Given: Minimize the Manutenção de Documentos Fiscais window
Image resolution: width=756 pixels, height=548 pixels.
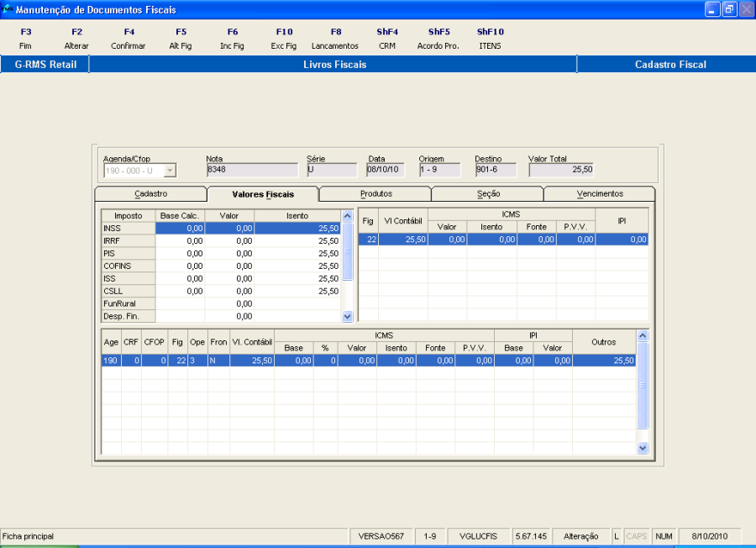Looking at the screenshot, I should pos(712,9).
